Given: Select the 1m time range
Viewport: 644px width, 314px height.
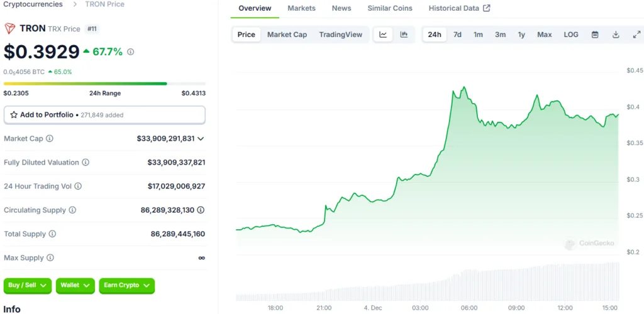Looking at the screenshot, I should [x=478, y=35].
